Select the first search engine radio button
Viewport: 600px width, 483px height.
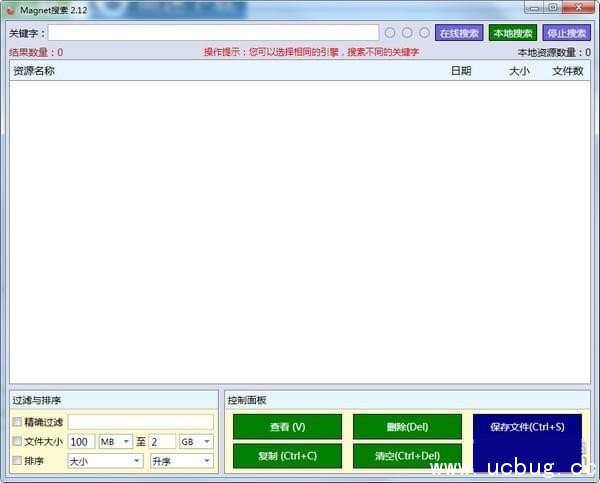(x=390, y=33)
